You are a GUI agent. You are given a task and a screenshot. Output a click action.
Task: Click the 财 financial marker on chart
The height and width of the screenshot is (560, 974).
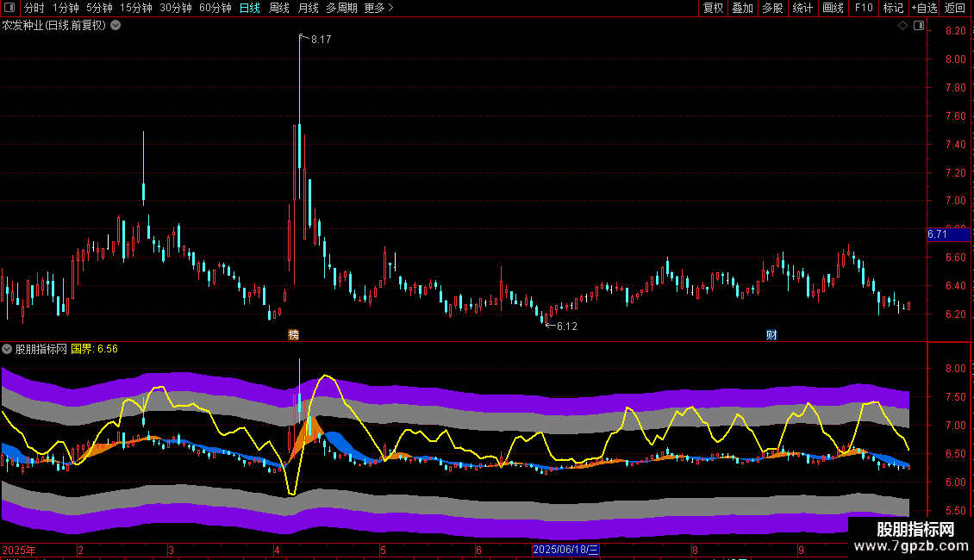coord(771,334)
